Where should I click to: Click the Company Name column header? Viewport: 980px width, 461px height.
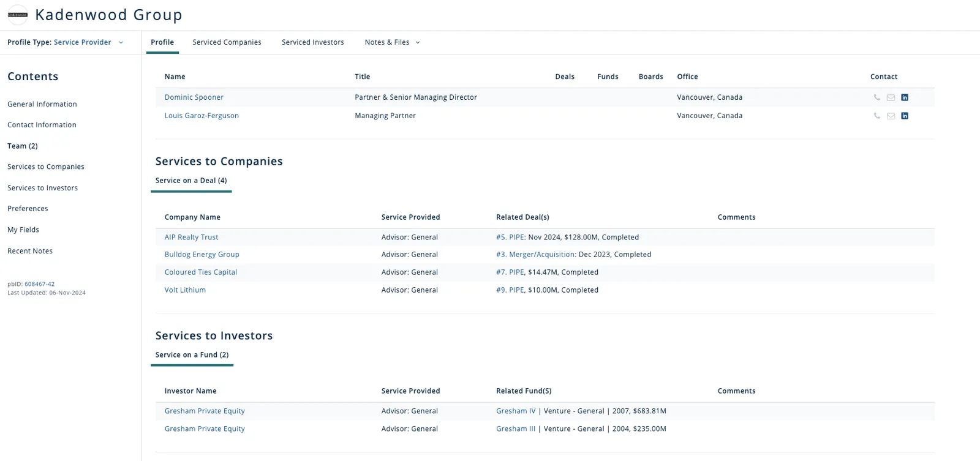click(192, 217)
